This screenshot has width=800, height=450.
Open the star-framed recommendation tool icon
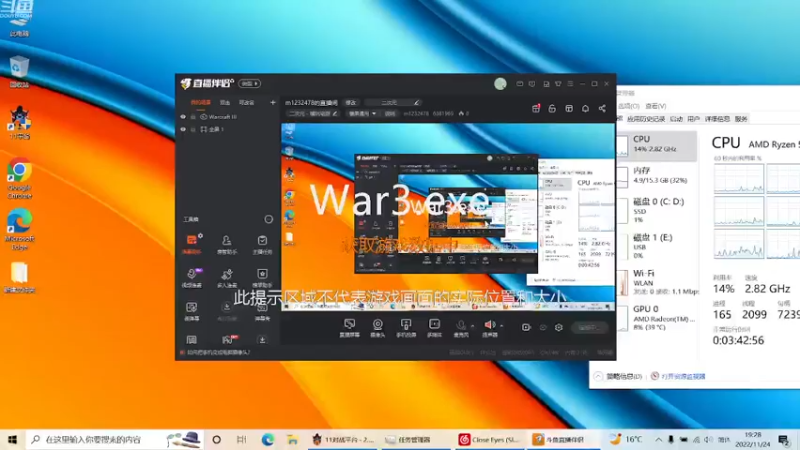point(262,278)
